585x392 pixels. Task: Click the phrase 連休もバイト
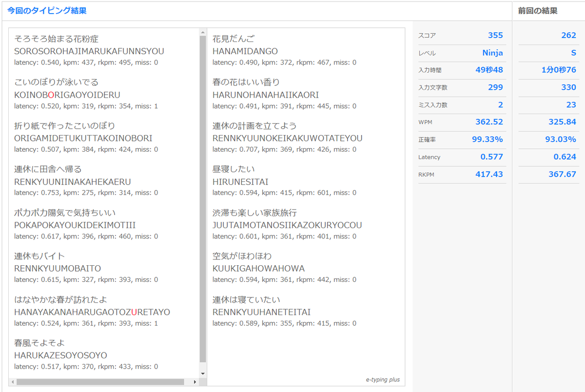pyautogui.click(x=39, y=256)
